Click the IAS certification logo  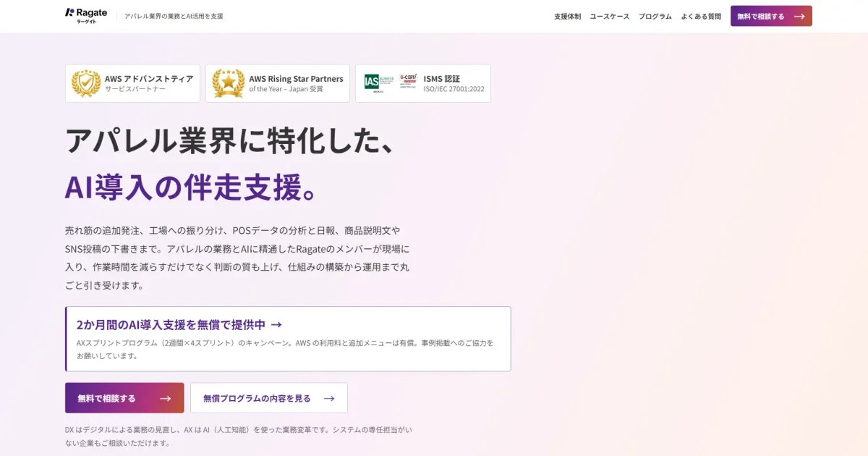(x=379, y=83)
